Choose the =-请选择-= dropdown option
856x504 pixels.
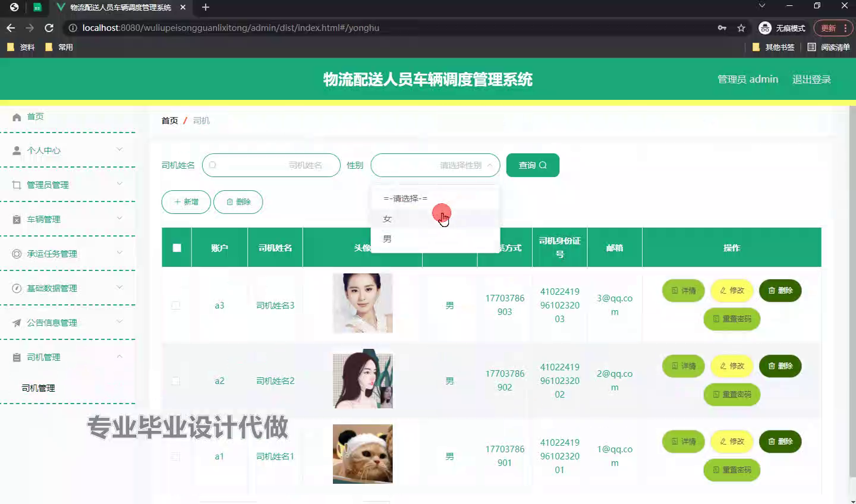click(435, 199)
